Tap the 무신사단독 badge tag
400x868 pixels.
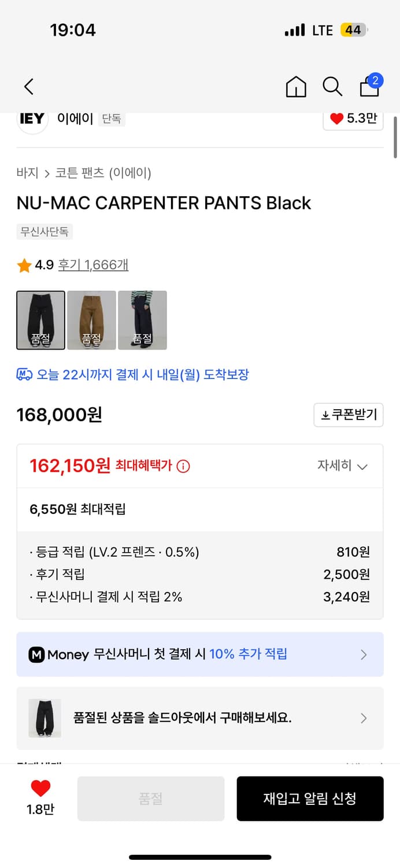click(45, 231)
